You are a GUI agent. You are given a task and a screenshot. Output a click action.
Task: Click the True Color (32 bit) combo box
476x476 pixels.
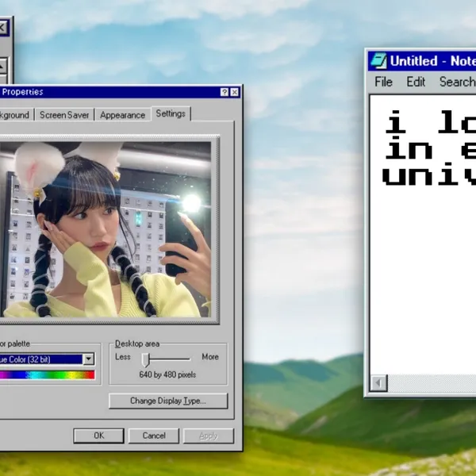point(40,359)
